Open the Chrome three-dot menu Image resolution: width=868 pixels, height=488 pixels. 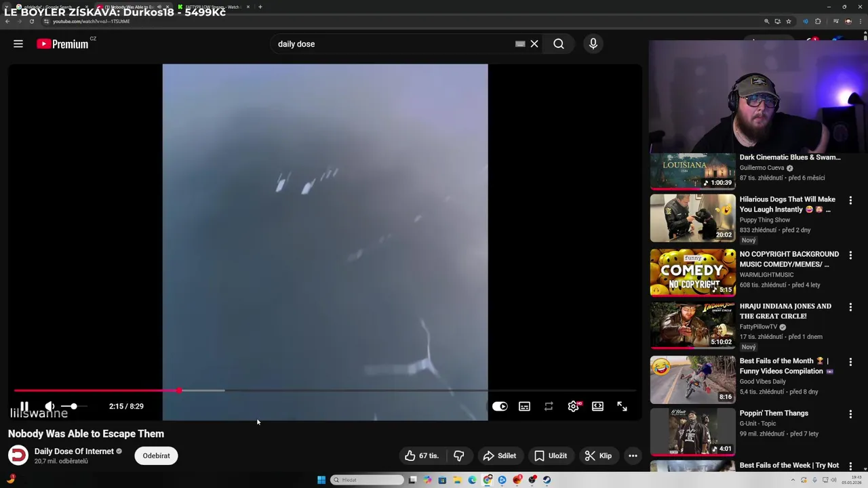click(x=861, y=21)
